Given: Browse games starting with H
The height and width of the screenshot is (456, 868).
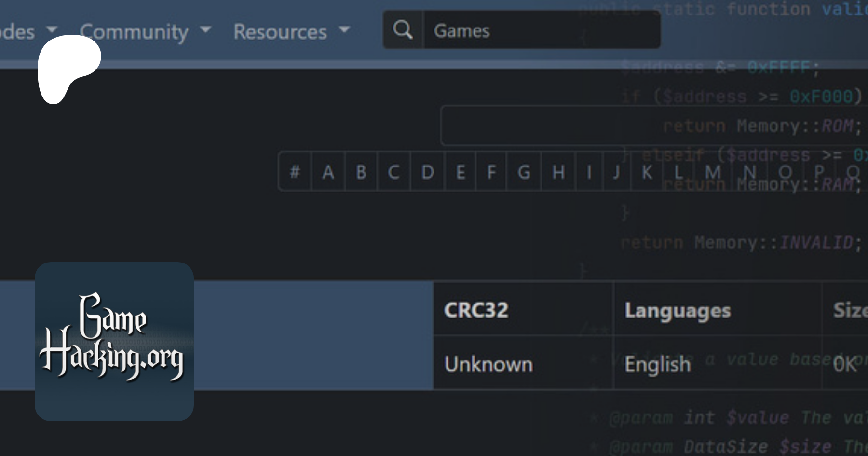Looking at the screenshot, I should pos(558,172).
